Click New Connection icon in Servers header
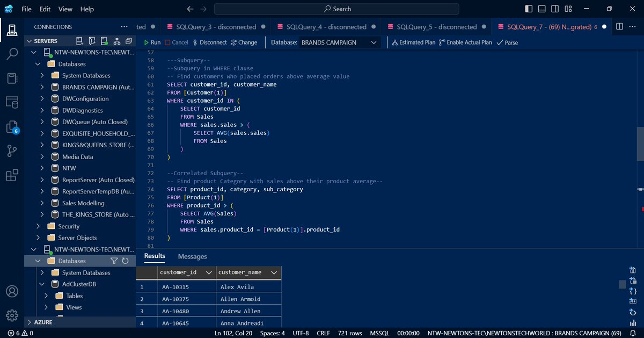Viewport: 644px width, 338px height. point(79,41)
